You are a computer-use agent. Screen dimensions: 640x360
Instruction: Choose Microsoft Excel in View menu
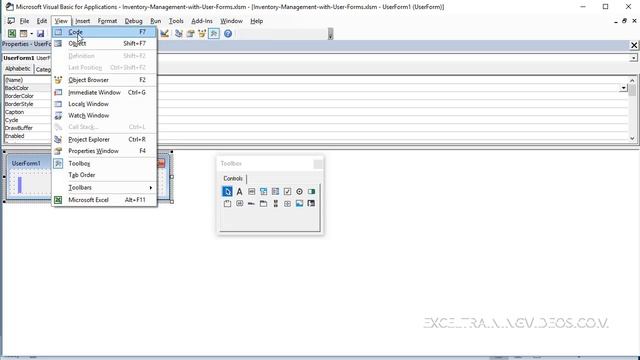coord(104,200)
